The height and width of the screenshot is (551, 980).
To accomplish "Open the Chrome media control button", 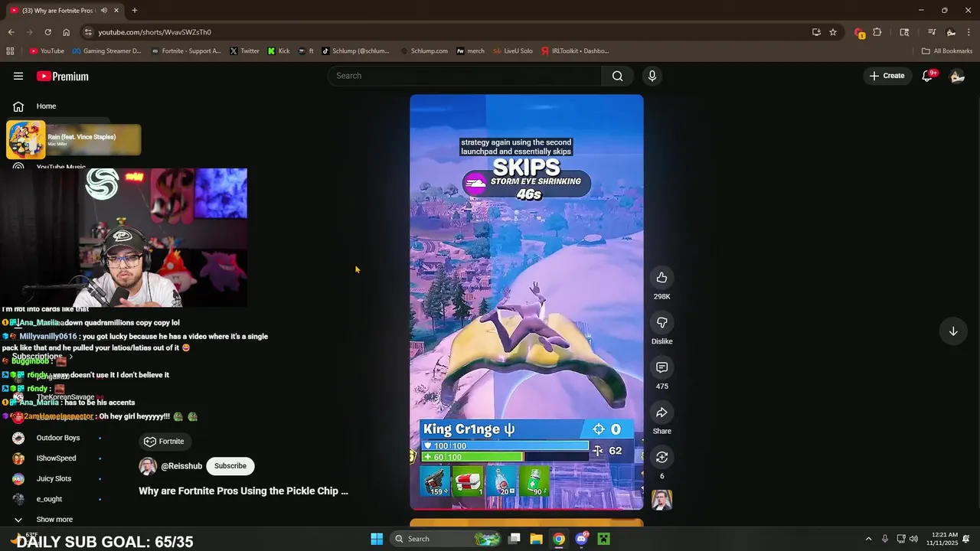I will [x=932, y=32].
